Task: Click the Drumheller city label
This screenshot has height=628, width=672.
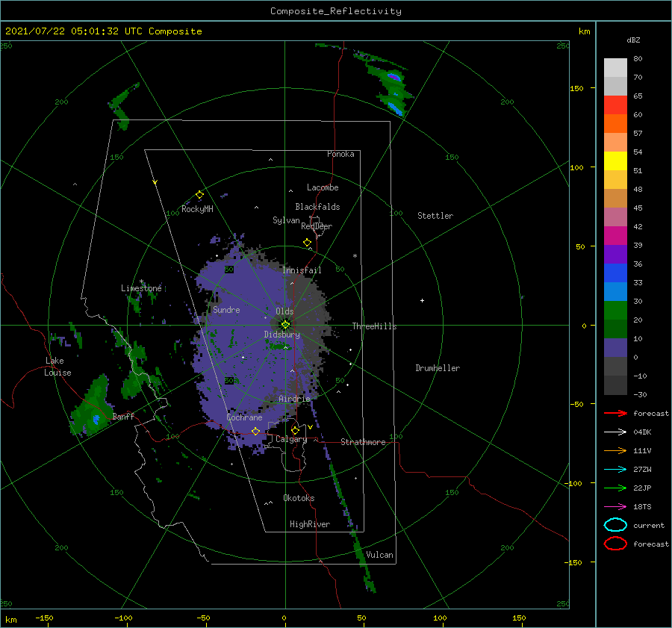Action: coord(438,368)
